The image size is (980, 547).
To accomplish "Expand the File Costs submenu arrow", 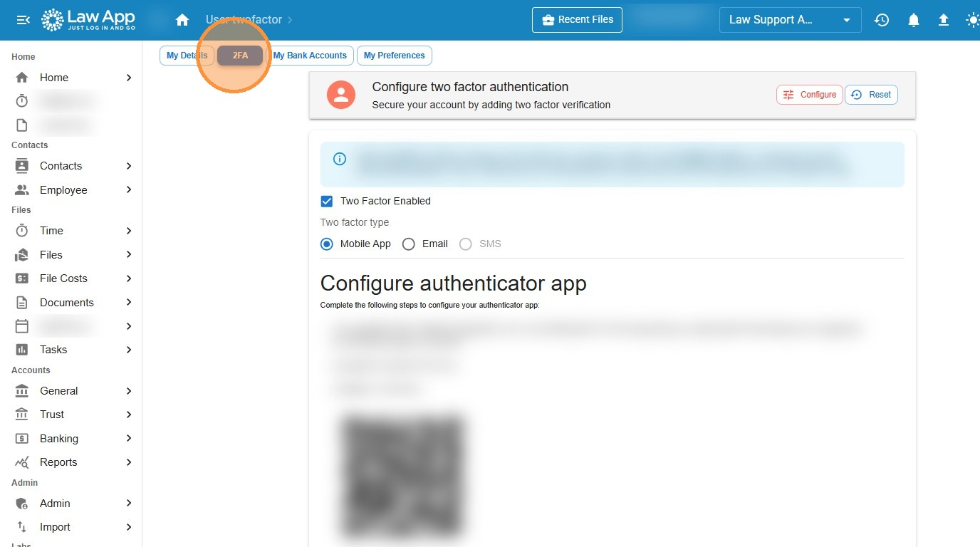I will [129, 278].
